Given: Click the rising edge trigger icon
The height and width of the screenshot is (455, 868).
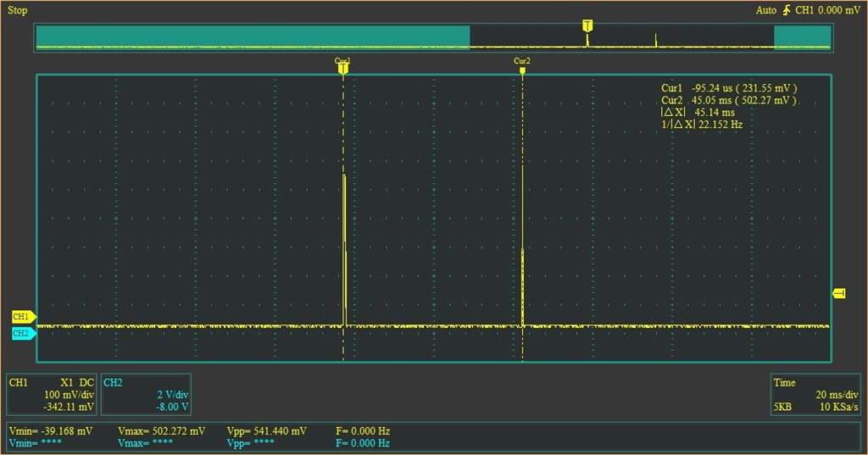Looking at the screenshot, I should click(x=787, y=10).
